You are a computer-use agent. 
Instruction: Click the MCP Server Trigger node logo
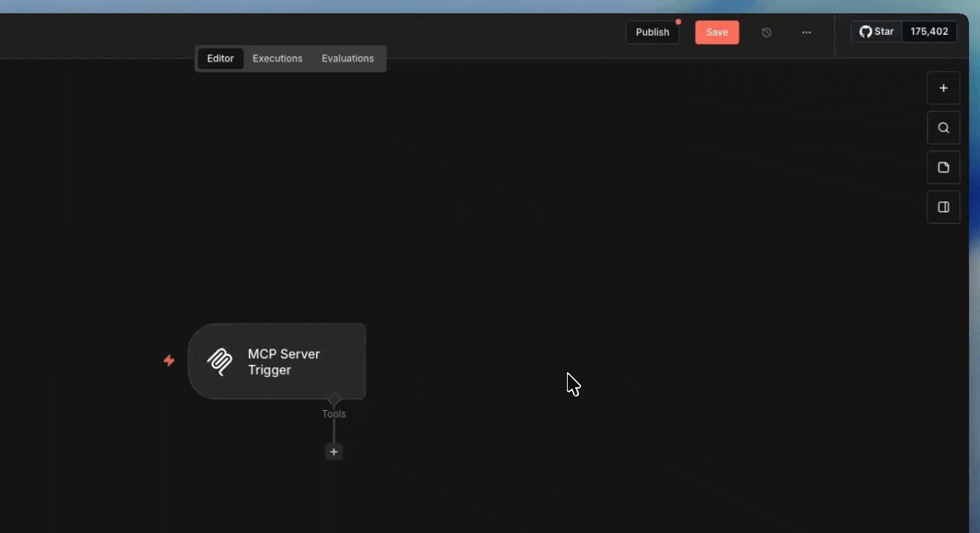point(220,362)
